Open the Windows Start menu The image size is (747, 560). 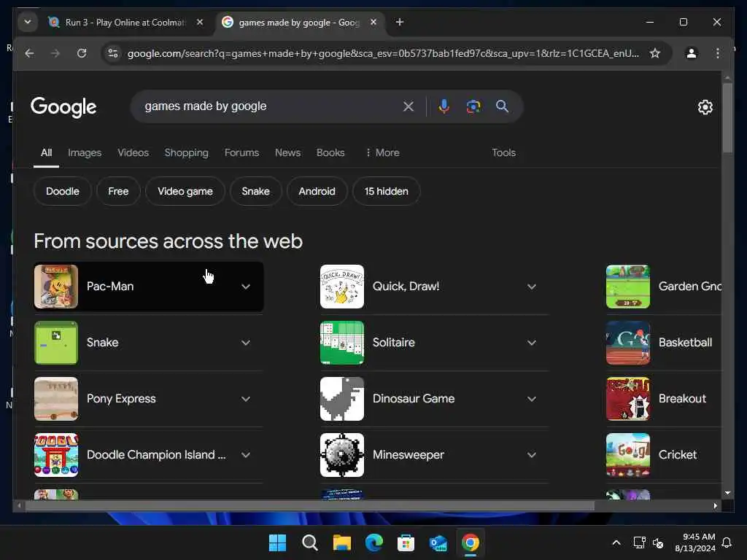[277, 542]
